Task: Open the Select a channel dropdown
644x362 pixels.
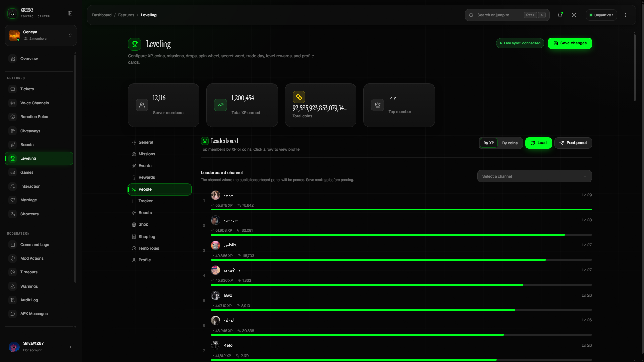Action: [534, 176]
